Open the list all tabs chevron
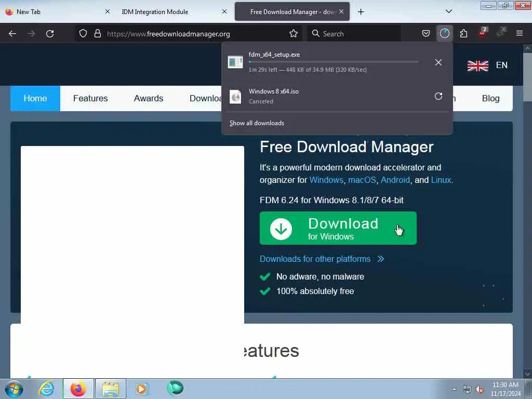 (449, 11)
